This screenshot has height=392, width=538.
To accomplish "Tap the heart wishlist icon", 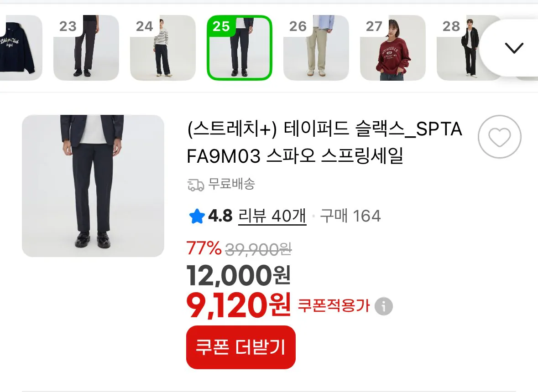I will pyautogui.click(x=500, y=137).
